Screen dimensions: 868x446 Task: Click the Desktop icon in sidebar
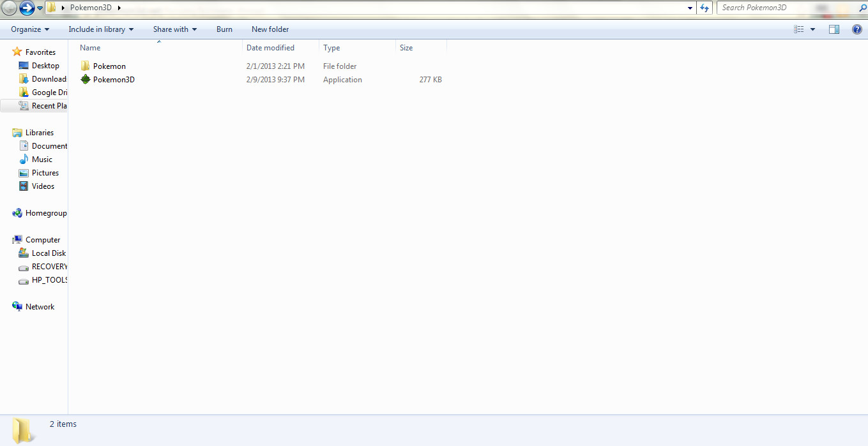click(24, 66)
